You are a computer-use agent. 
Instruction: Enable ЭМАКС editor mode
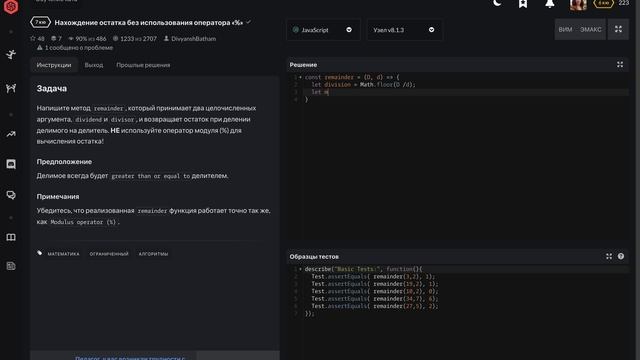click(591, 30)
